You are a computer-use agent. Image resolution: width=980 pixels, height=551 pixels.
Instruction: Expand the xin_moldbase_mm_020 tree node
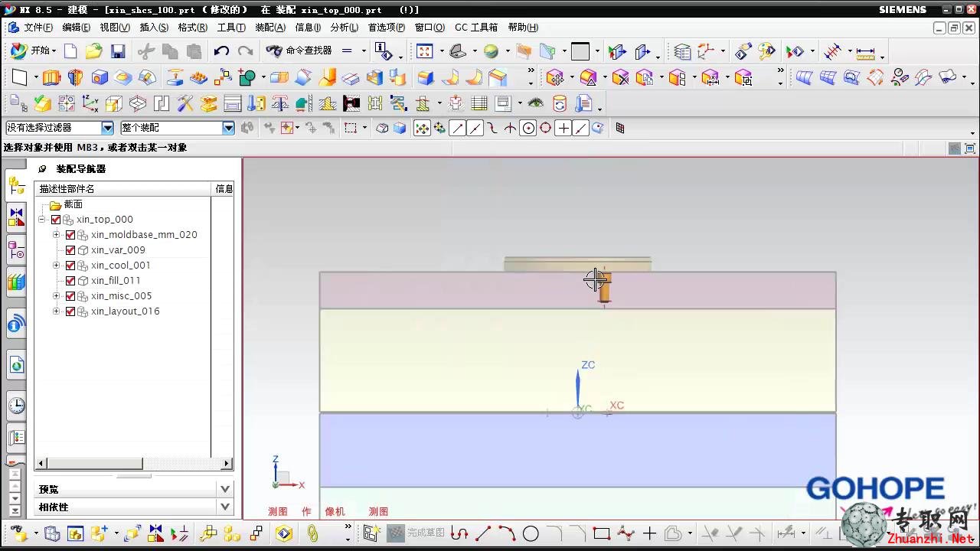(56, 235)
